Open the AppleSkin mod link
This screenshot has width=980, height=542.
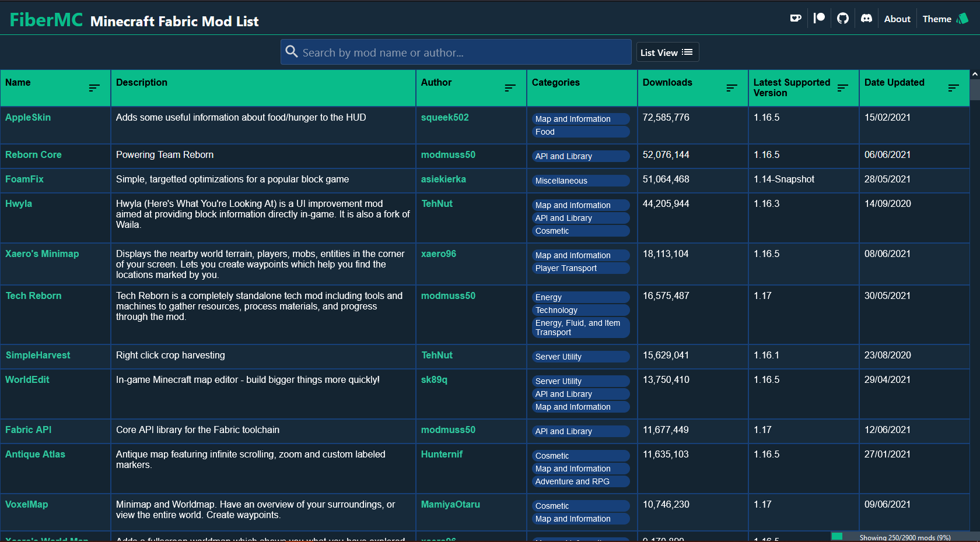(x=28, y=117)
